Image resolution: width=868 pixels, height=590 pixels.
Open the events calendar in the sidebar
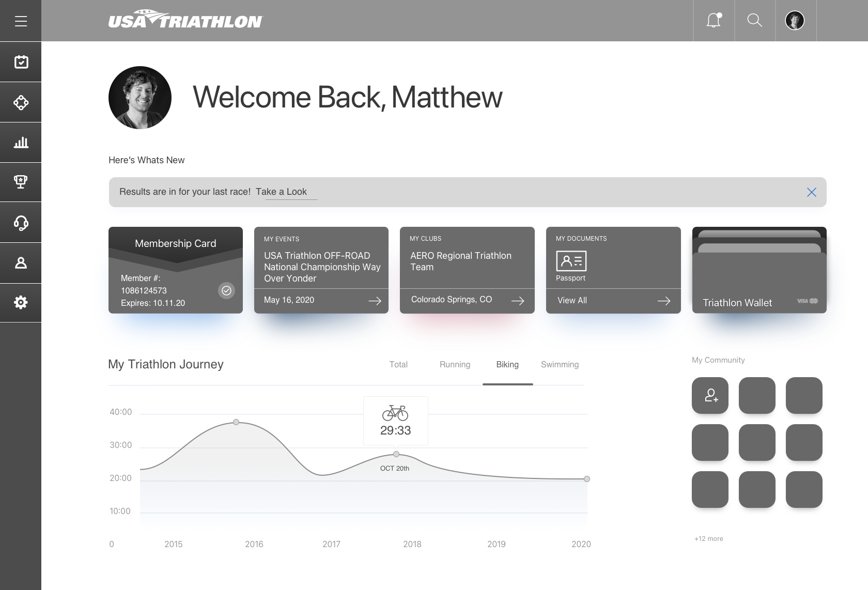(x=21, y=61)
